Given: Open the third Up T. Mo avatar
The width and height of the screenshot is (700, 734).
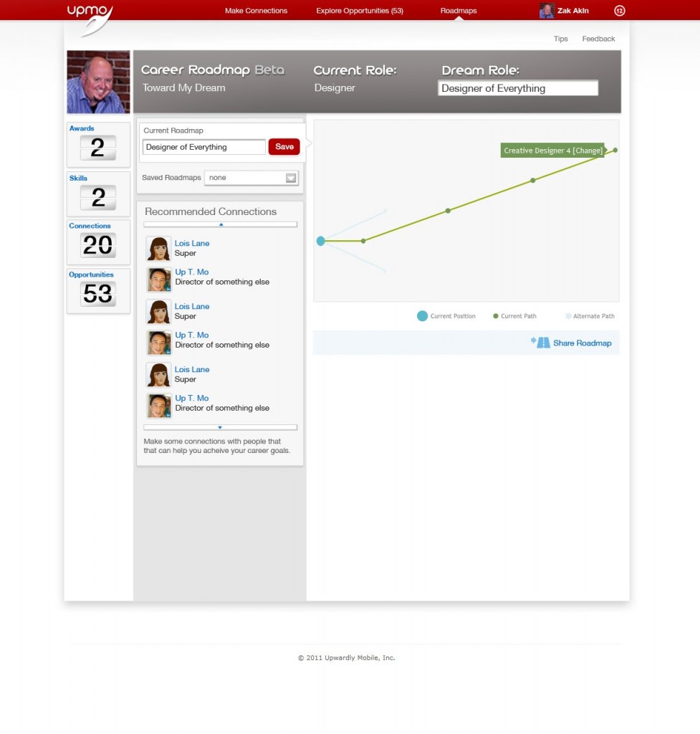Looking at the screenshot, I should click(x=158, y=406).
